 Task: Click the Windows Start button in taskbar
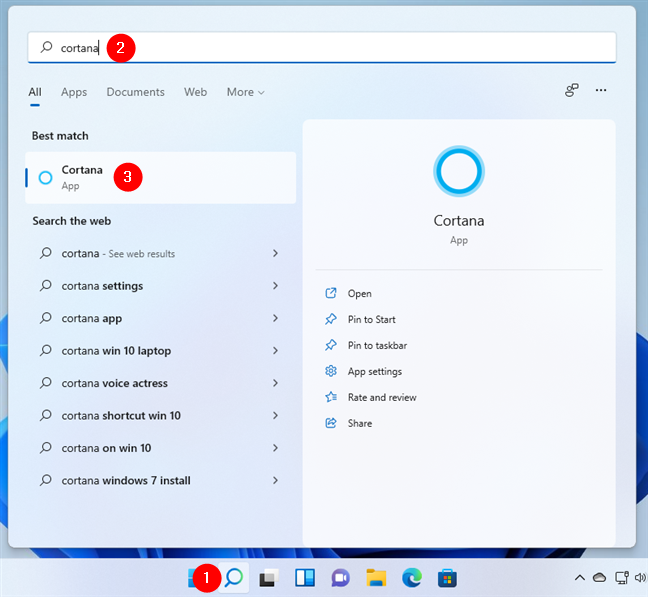[x=195, y=577]
